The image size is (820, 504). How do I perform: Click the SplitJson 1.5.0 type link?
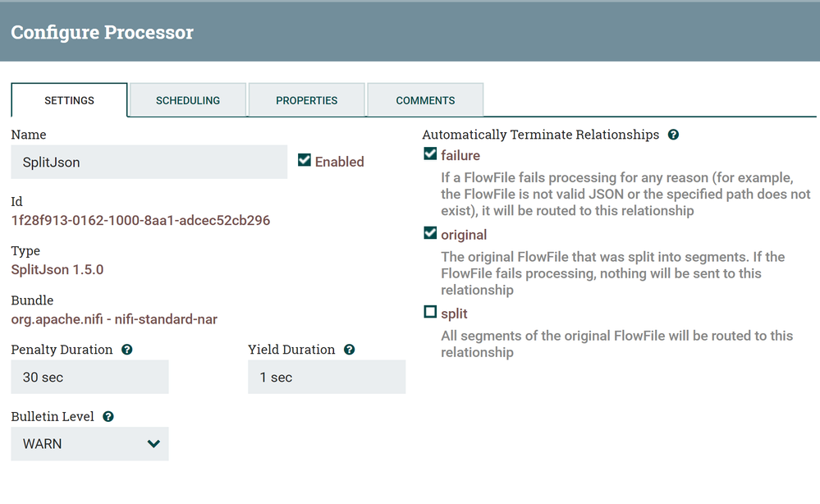(57, 269)
